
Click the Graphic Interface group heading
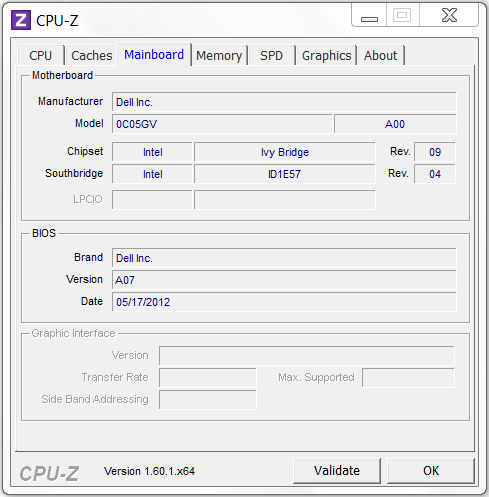pos(73,333)
